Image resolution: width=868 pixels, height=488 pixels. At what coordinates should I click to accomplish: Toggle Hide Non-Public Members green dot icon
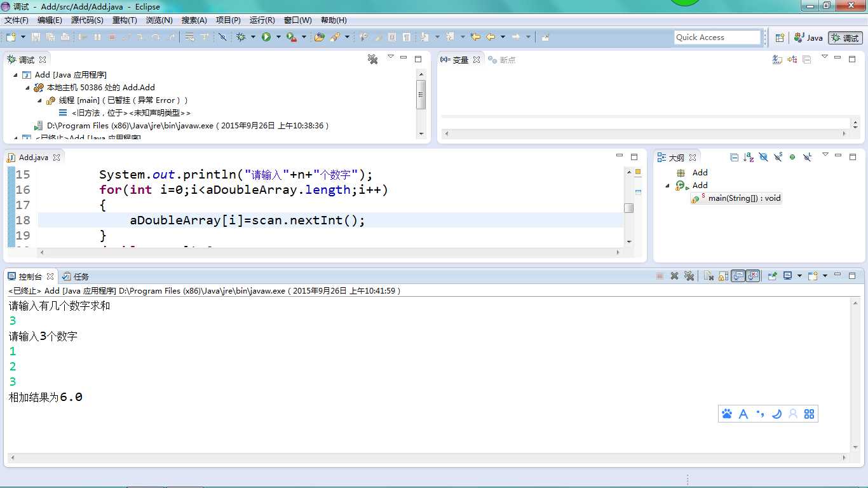pyautogui.click(x=792, y=157)
